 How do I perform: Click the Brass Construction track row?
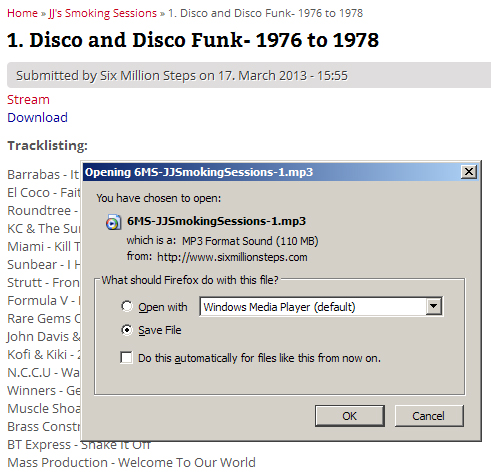[x=44, y=426]
